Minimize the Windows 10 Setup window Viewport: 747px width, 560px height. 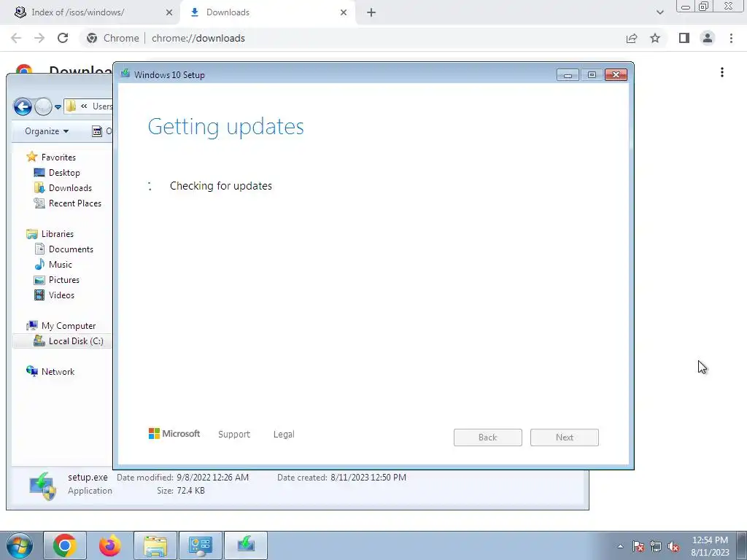tap(568, 75)
